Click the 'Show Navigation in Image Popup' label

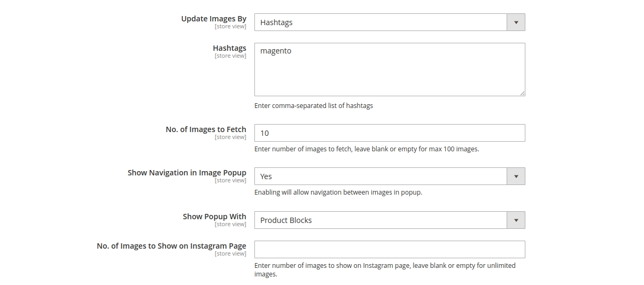(x=187, y=173)
